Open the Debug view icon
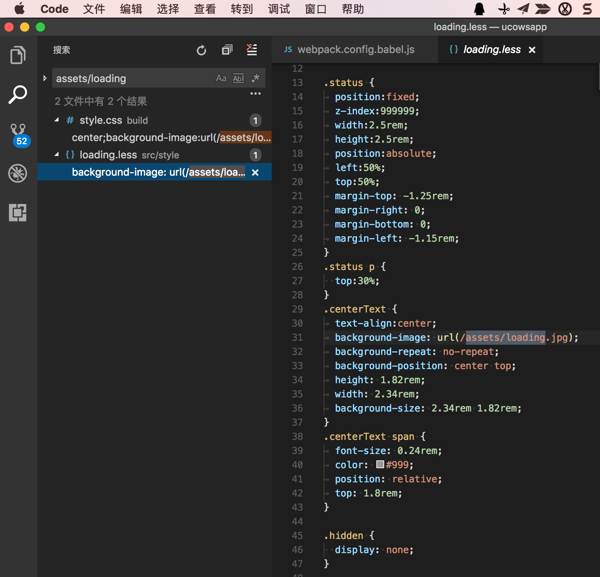 pos(18,174)
